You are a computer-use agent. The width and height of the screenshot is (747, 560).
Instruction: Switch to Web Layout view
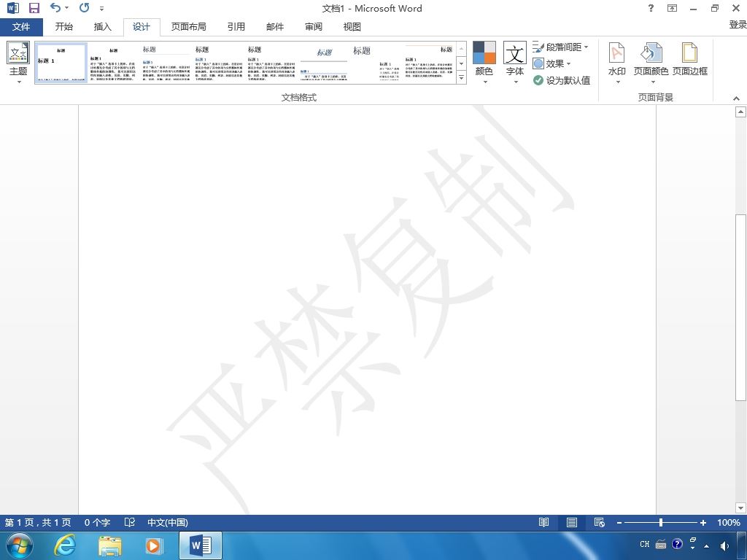tap(600, 522)
